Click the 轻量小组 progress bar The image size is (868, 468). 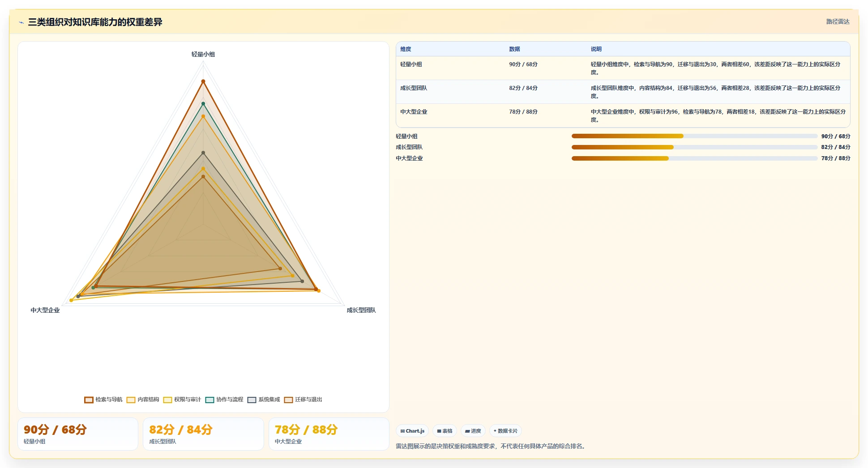tap(694, 136)
